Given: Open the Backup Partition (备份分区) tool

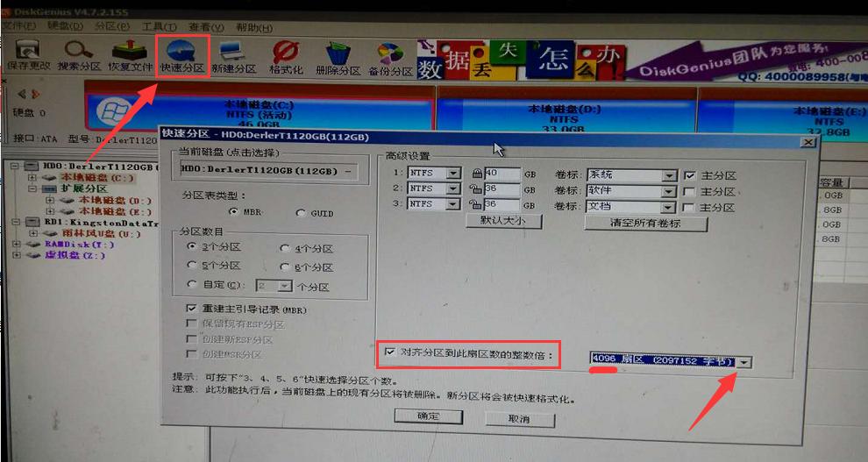Looking at the screenshot, I should pos(391,60).
